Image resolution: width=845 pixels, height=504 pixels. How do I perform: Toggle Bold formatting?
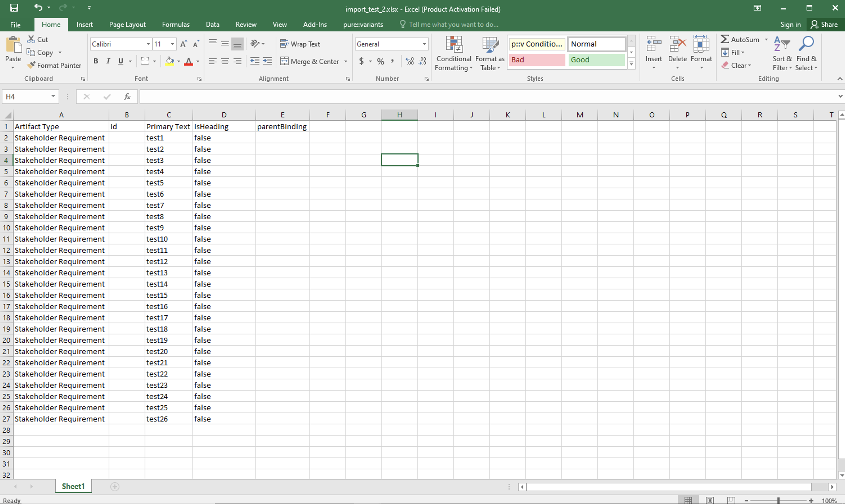coord(96,61)
